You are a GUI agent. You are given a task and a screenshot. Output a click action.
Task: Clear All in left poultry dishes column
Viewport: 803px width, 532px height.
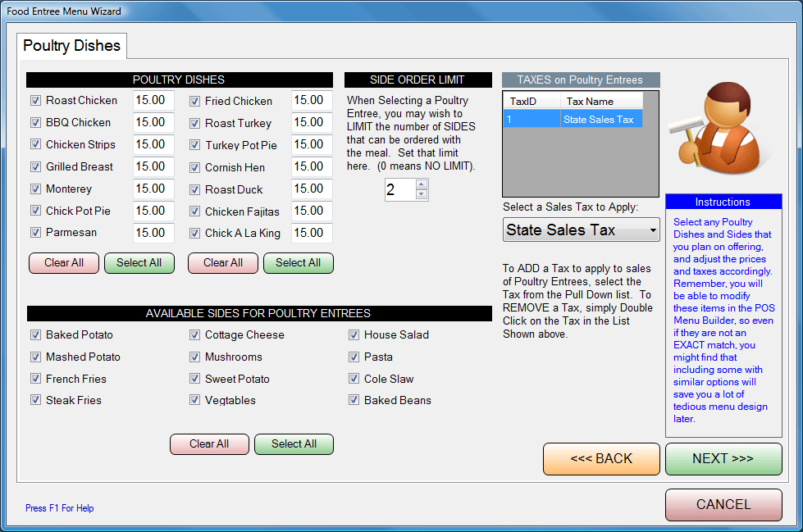pos(64,263)
